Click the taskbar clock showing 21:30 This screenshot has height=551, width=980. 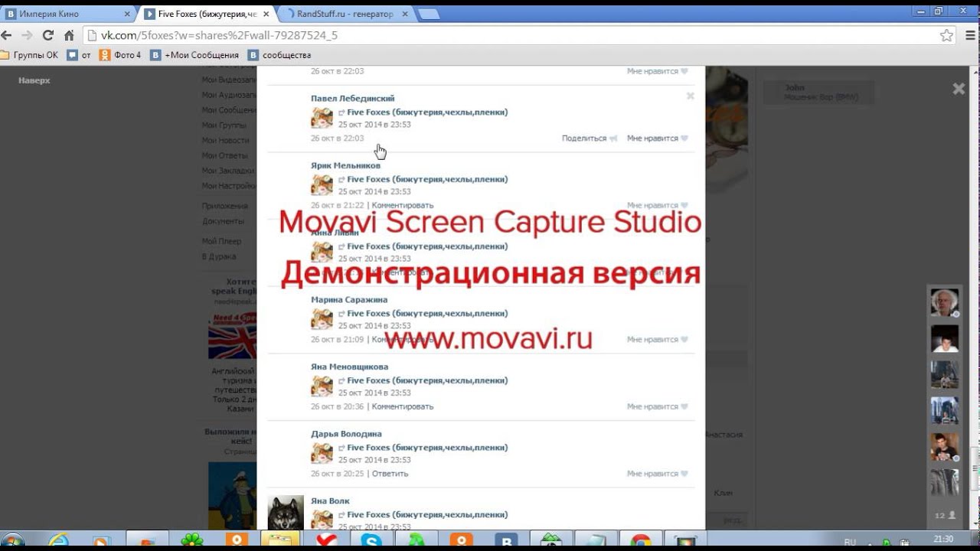[944, 540]
